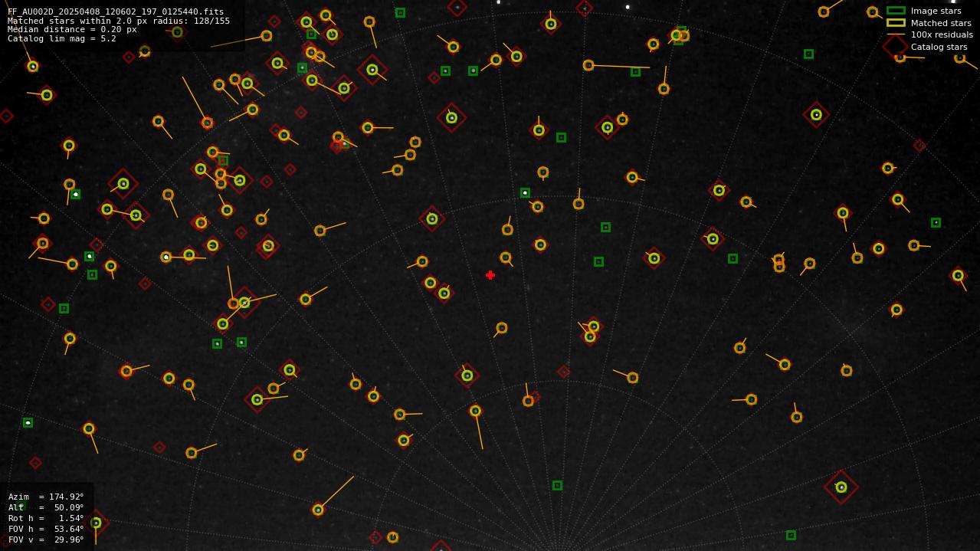Click the 'FOV h = 53.64°' readout
Viewport: 980px width, 551px height.
[46, 529]
